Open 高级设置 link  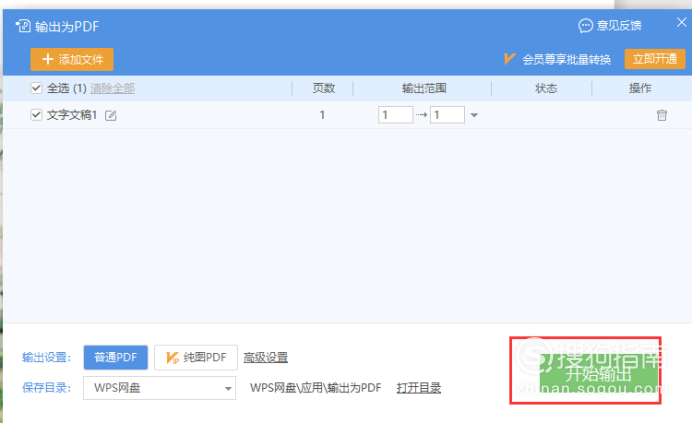[x=266, y=357]
